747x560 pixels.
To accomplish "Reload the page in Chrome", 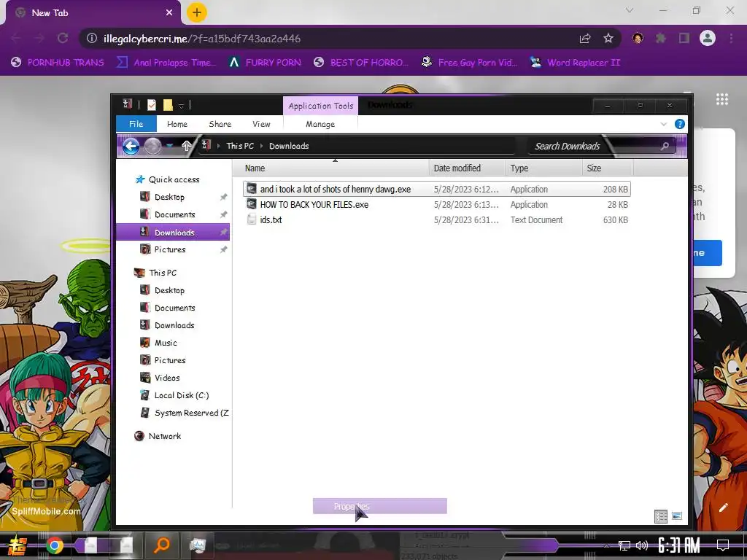I will click(63, 39).
